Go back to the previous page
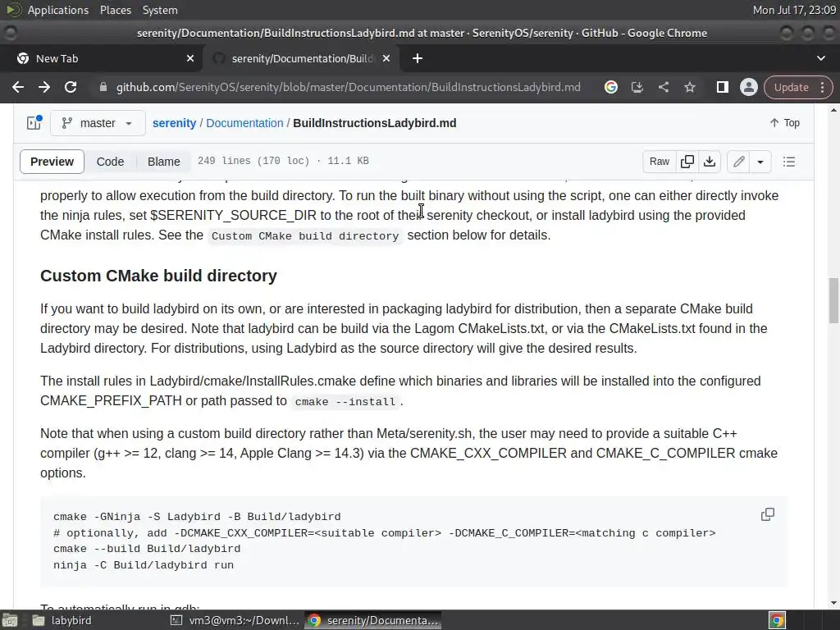The height and width of the screenshot is (630, 840). click(x=18, y=87)
